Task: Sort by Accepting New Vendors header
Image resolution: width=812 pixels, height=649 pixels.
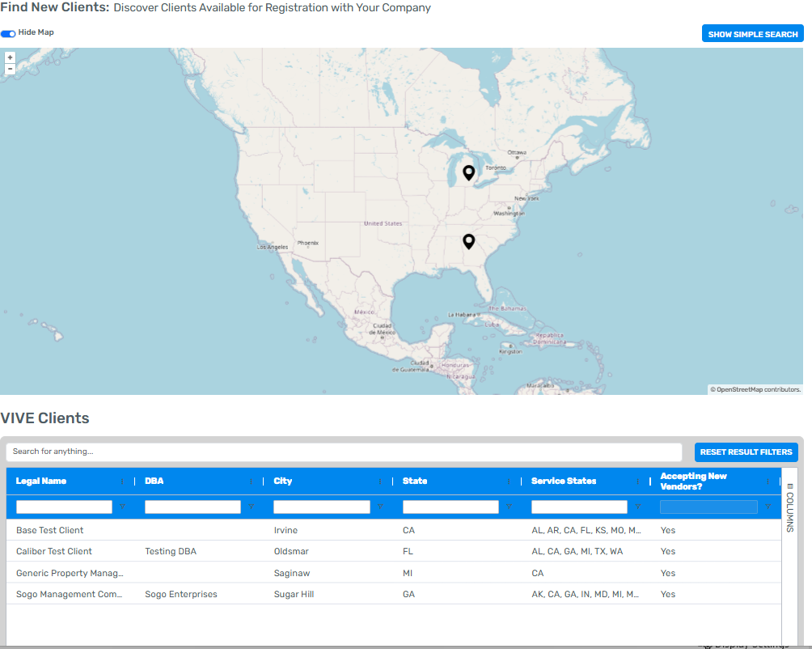Action: tap(693, 481)
